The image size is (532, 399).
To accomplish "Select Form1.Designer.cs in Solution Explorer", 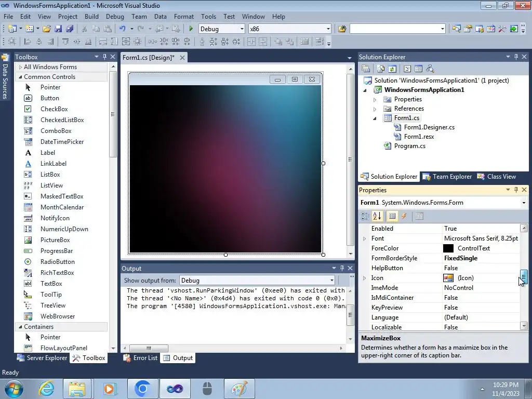I will click(x=429, y=127).
